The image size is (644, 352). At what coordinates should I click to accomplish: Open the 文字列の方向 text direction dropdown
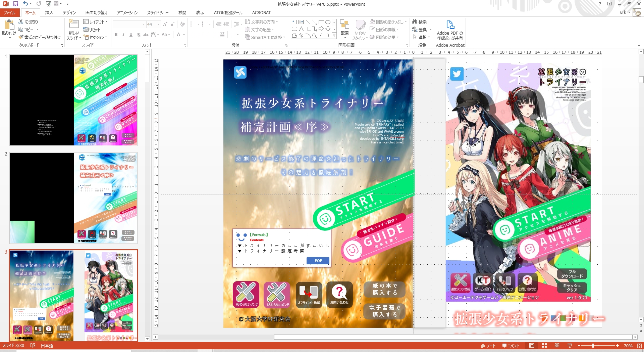click(262, 22)
